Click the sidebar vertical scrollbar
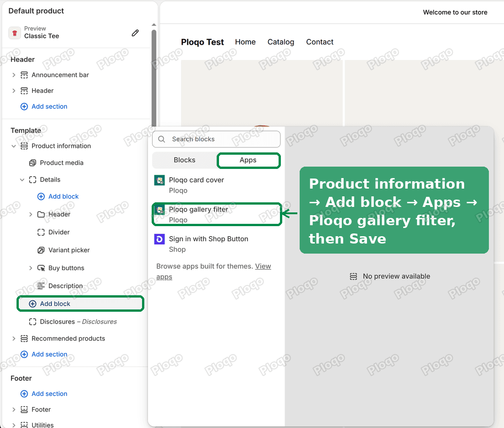Screen dimensions: 504x428 tap(154, 77)
